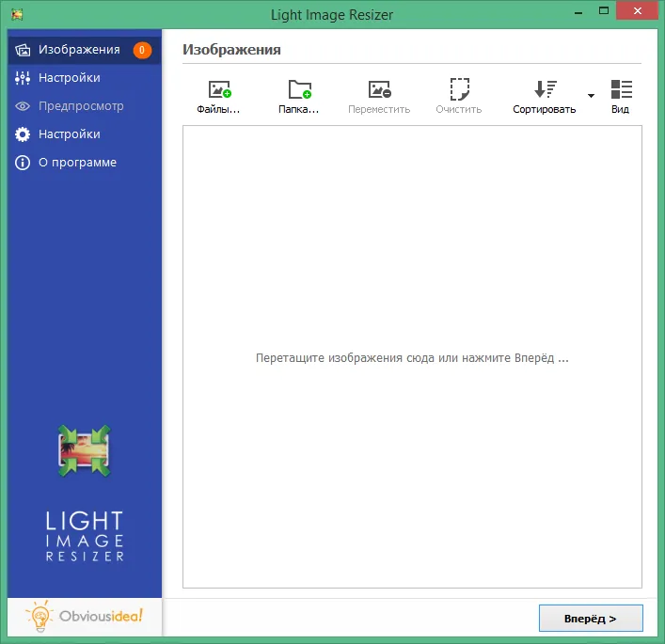Minimize the Light Image Resizer window
The height and width of the screenshot is (644, 665).
coord(578,12)
